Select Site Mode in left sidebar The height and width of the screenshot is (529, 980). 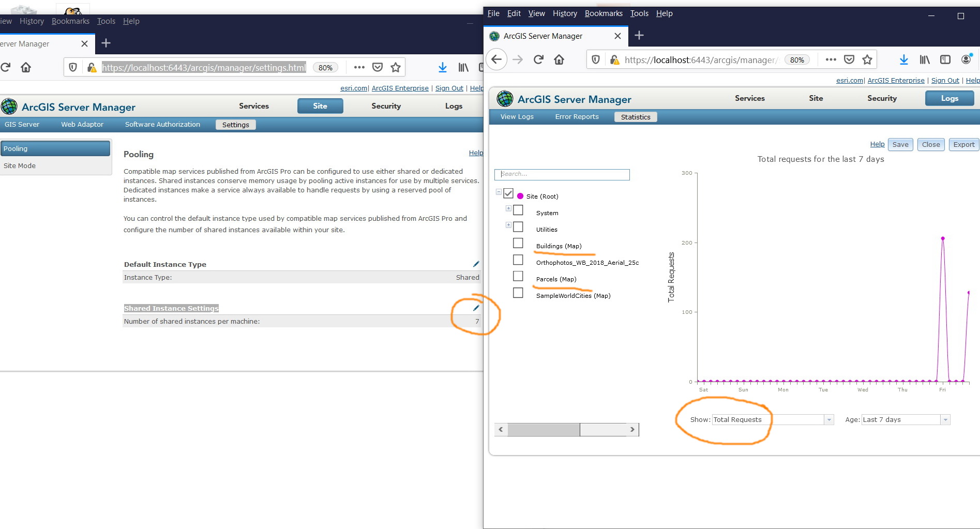click(55, 166)
